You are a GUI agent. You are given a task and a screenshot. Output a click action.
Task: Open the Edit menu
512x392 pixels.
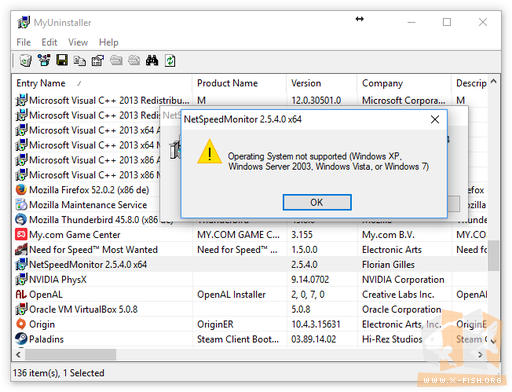pyautogui.click(x=49, y=42)
